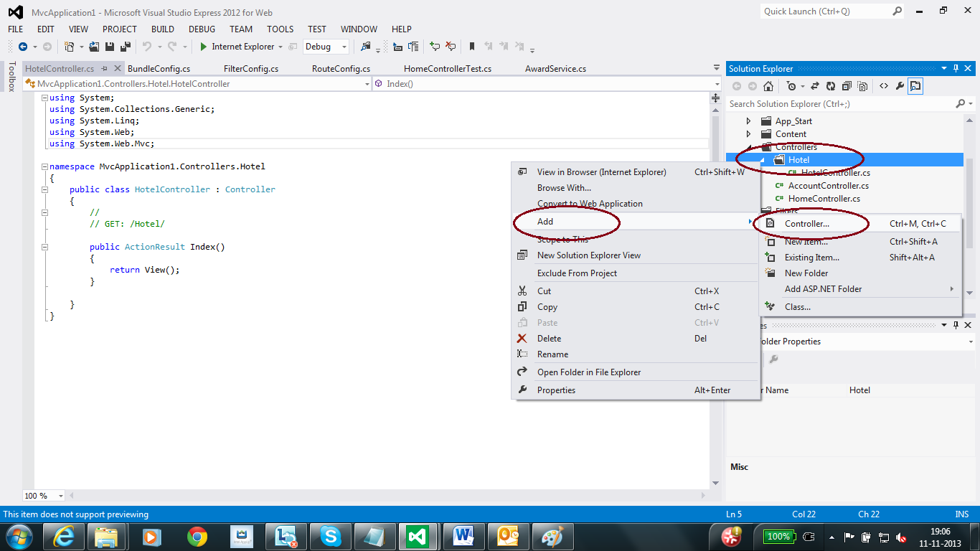Pin HotelController.cs tab with pin icon
980x551 pixels.
105,69
